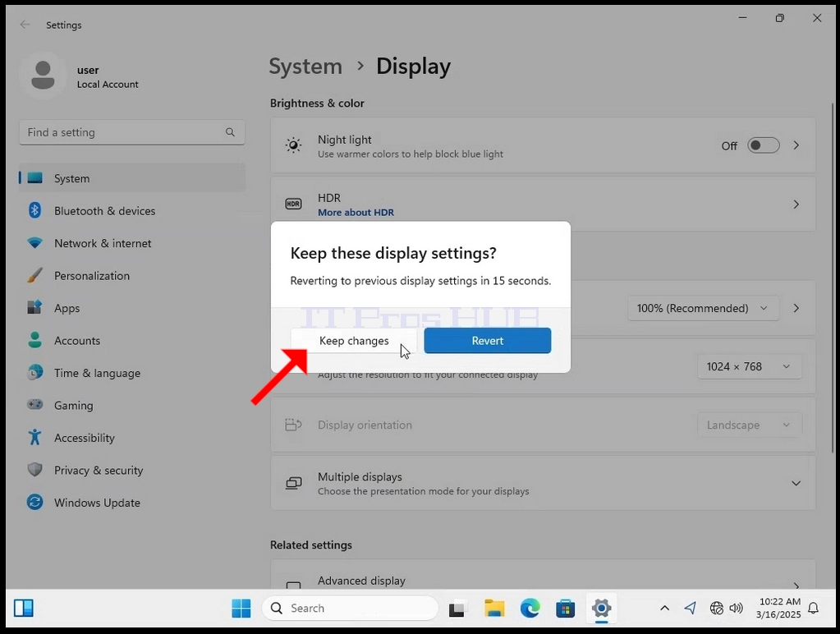
Task: Focus the Find a setting search box
Action: click(131, 132)
